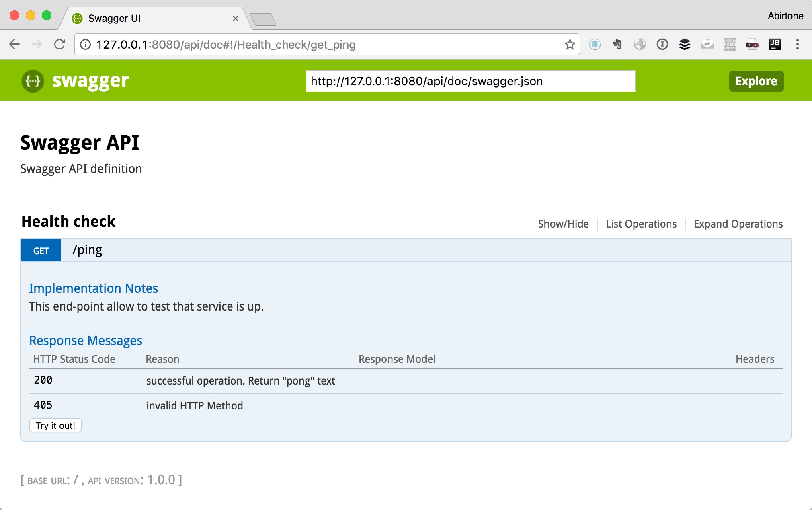Open the Evernote elephant extension
Image resolution: width=812 pixels, height=510 pixels.
click(617, 44)
